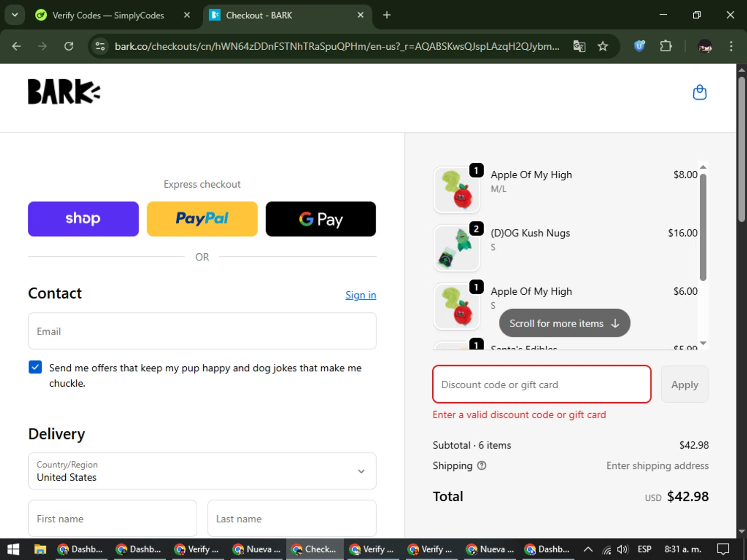This screenshot has width=747, height=560.
Task: Pay with Shop Pay button
Action: 83,219
